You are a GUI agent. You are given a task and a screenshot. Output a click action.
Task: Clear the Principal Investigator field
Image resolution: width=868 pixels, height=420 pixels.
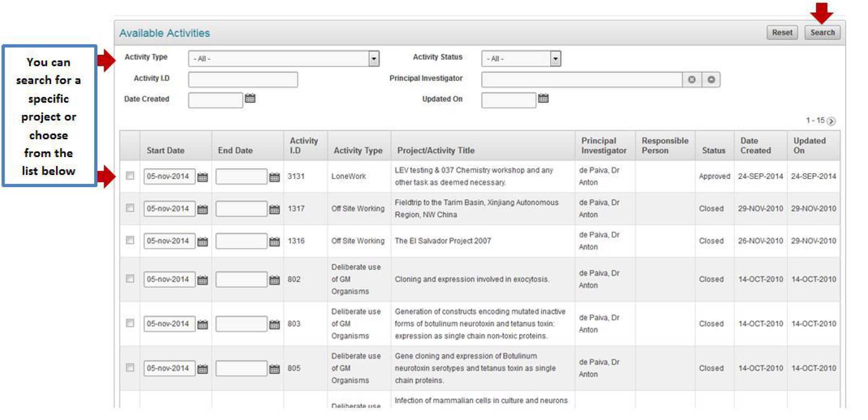692,80
